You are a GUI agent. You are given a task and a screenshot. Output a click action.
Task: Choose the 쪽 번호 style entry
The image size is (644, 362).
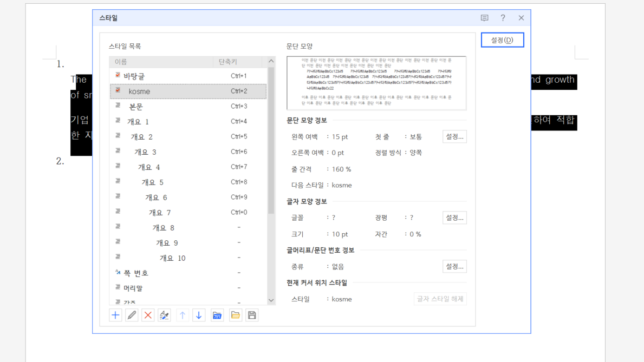pos(136,273)
